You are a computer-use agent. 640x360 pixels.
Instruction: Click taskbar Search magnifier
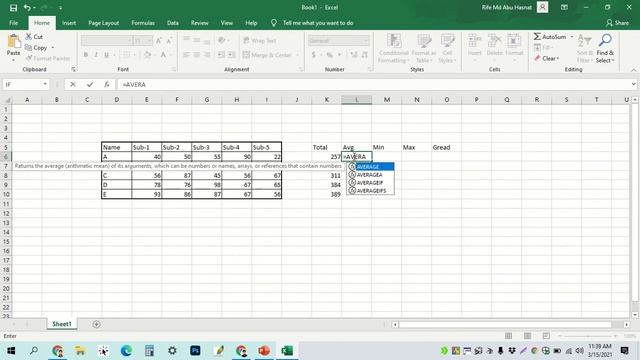click(34, 351)
